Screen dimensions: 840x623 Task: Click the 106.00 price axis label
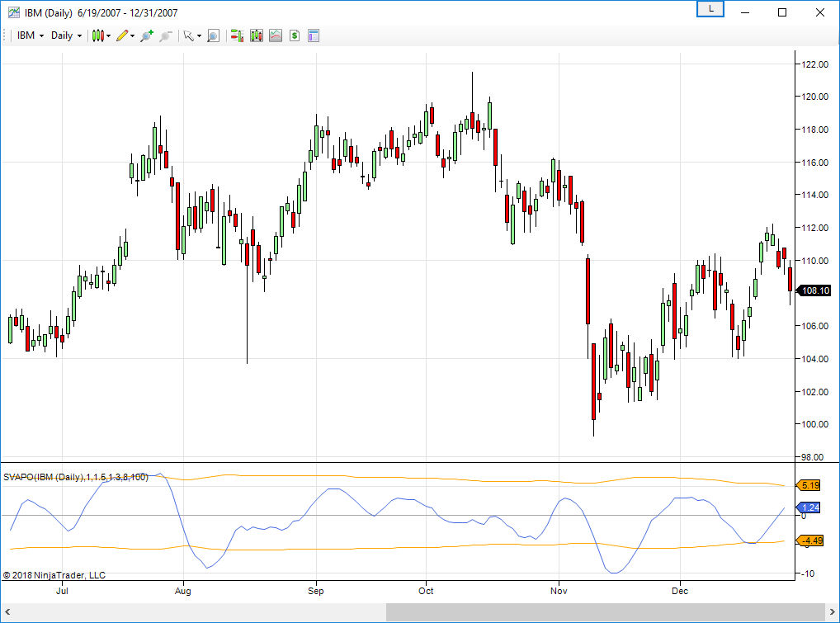tap(814, 326)
